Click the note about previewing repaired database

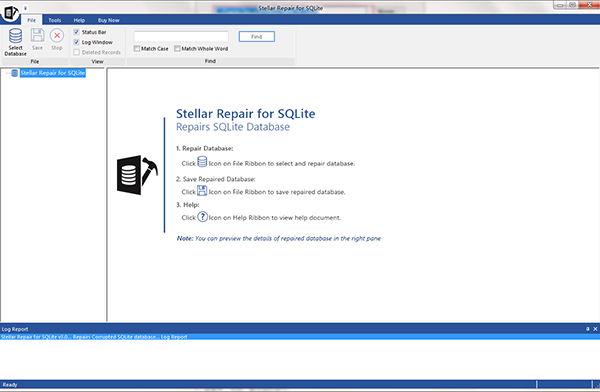[x=279, y=238]
